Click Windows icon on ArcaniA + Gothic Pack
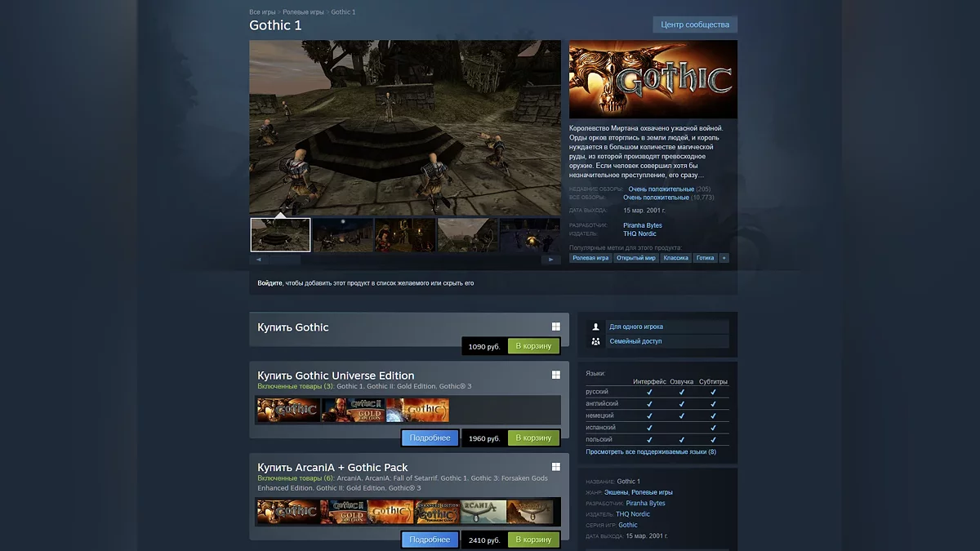 click(x=556, y=467)
